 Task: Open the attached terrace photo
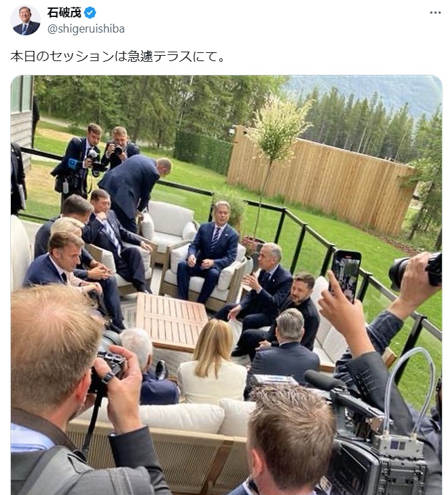click(x=226, y=285)
